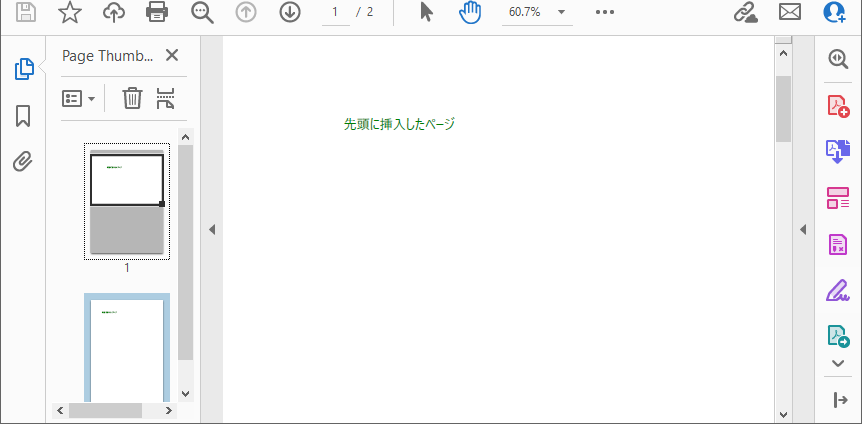
Task: Close the Page Thumbnails pane
Action: [172, 55]
